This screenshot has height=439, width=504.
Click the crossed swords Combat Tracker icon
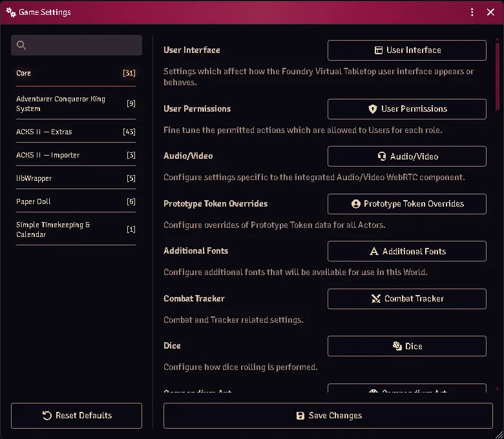pos(376,299)
